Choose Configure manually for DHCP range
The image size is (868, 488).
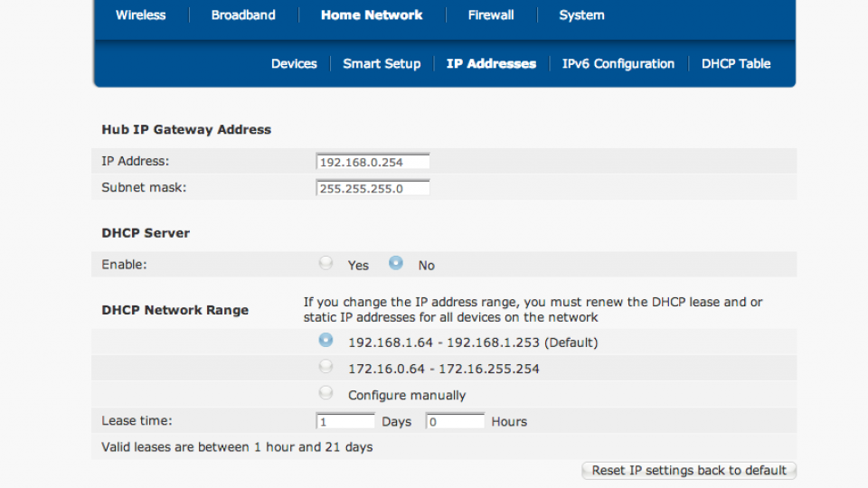point(325,394)
